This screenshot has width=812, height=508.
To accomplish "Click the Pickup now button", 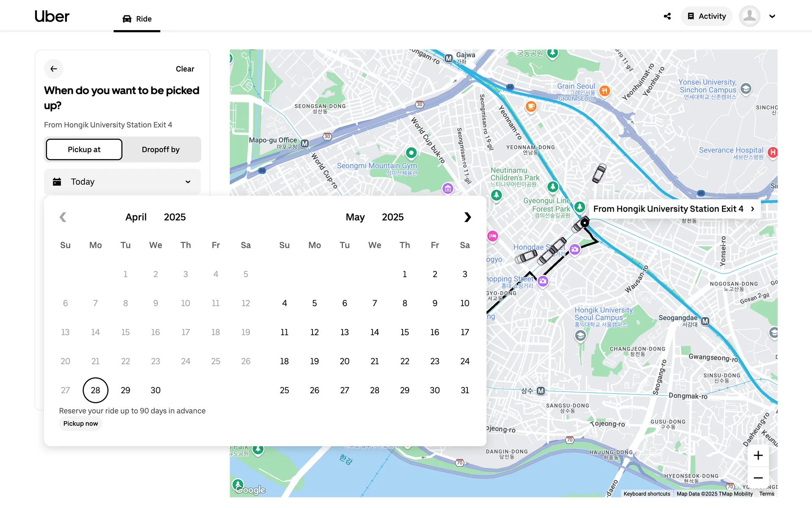I will point(81,423).
